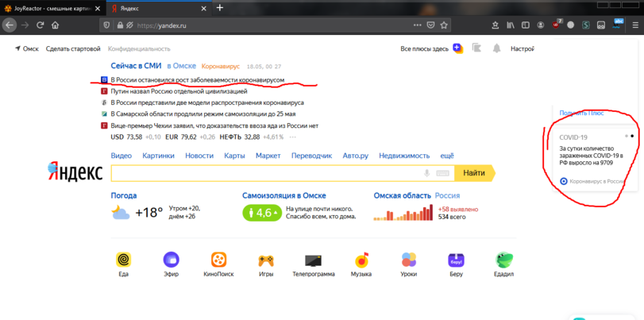This screenshot has width=644, height=320.
Task: Click the self-isolation index 4,6 badge
Action: pos(262,213)
